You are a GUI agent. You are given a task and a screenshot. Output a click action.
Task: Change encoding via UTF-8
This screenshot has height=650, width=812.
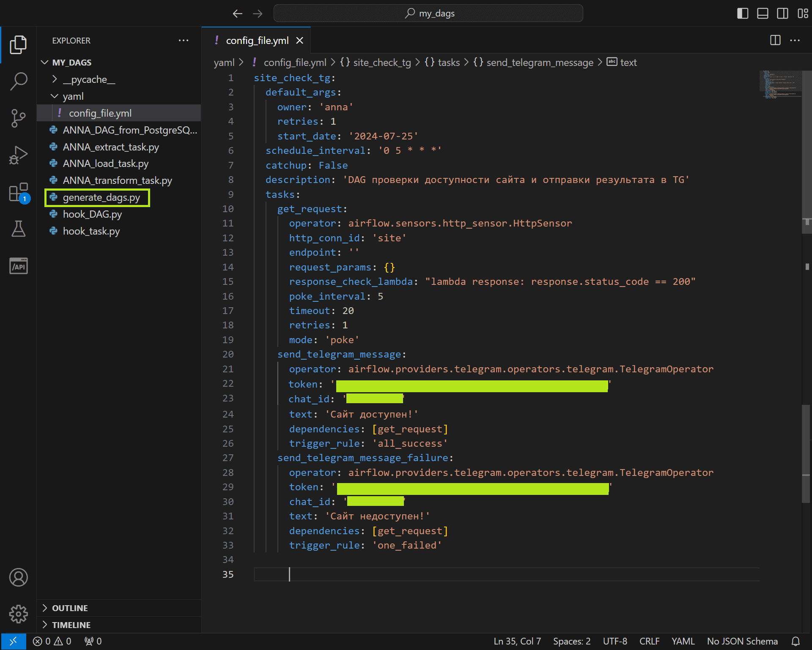click(x=615, y=641)
